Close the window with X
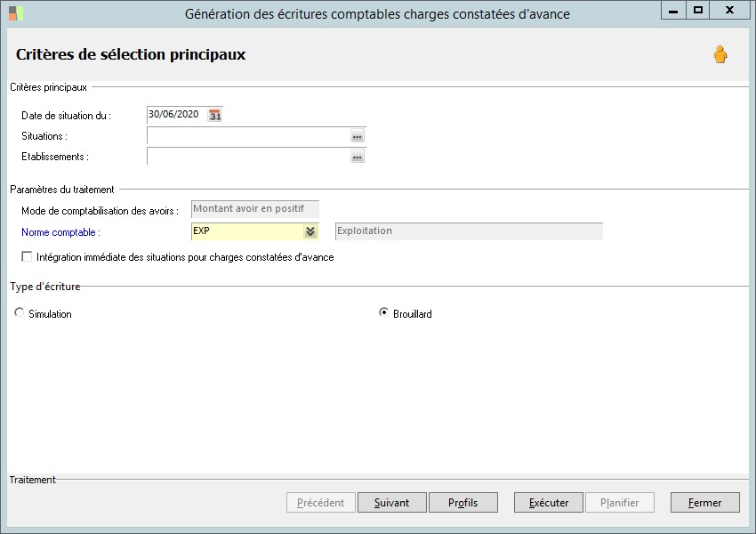This screenshot has width=756, height=534. pos(729,10)
